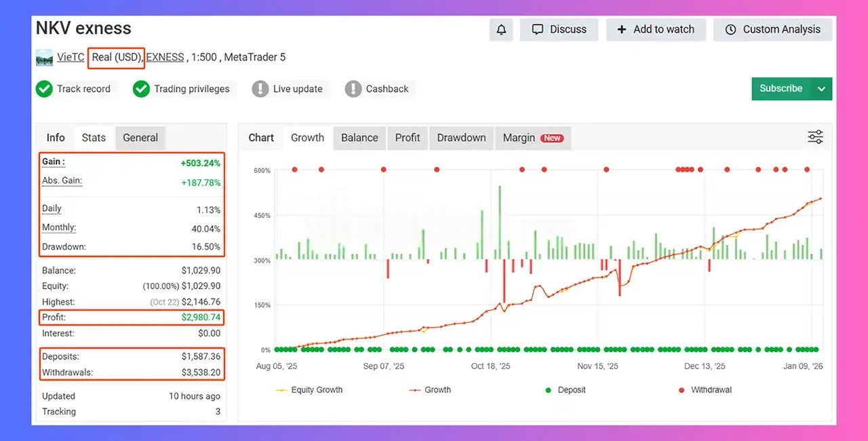Open the Discuss button

pyautogui.click(x=559, y=29)
